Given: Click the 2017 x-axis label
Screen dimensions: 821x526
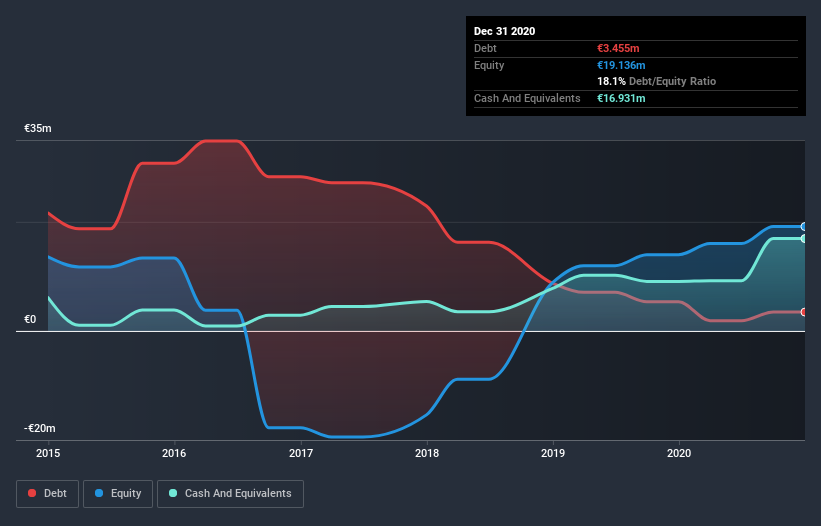Looking at the screenshot, I should pos(301,453).
